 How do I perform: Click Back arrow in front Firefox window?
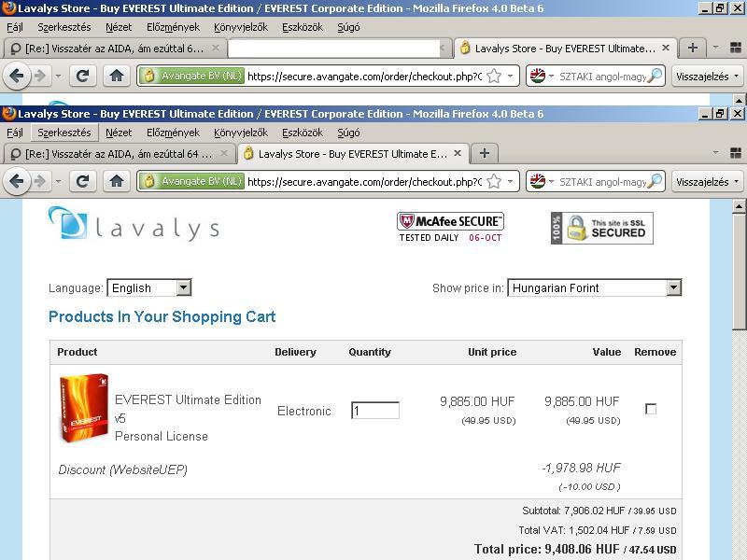[x=17, y=181]
